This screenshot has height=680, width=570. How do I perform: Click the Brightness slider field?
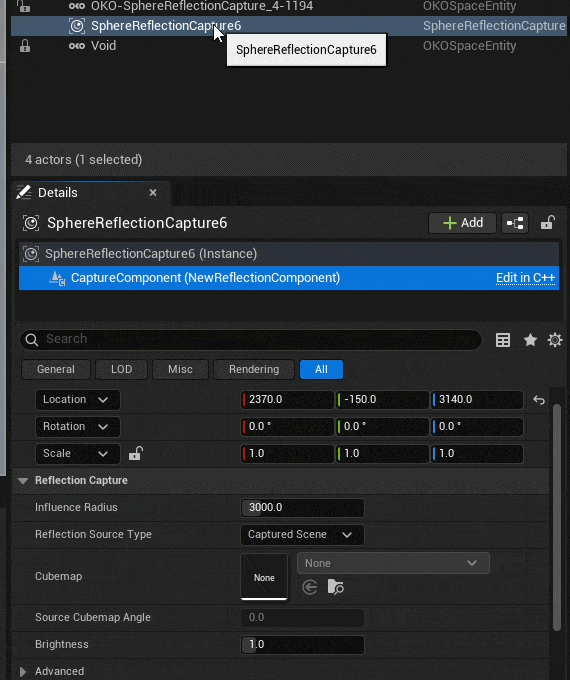pos(302,644)
